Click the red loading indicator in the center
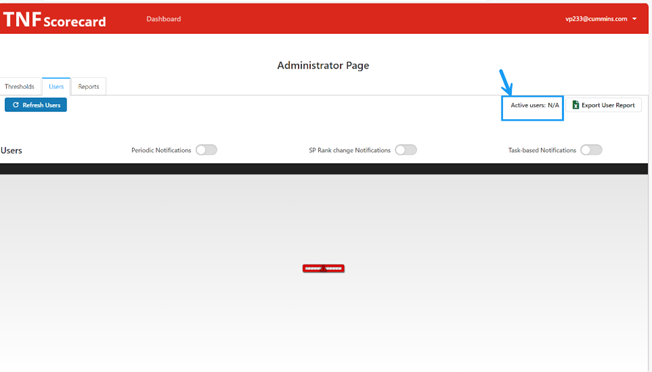This screenshot has width=652, height=372. point(324,269)
